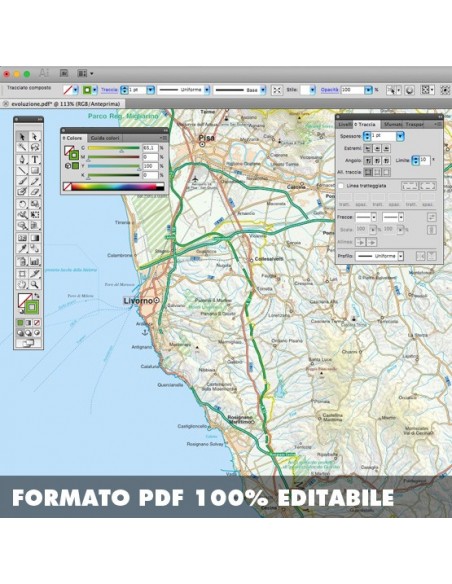452x584 pixels.
Task: Open Base brush definition dropdown in control bar
Action: click(x=263, y=90)
